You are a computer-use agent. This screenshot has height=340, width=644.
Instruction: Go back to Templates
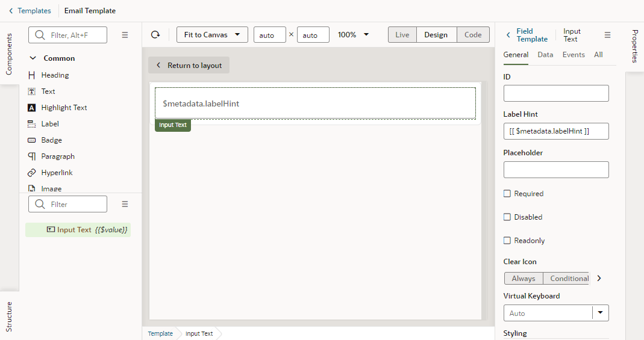[30, 11]
